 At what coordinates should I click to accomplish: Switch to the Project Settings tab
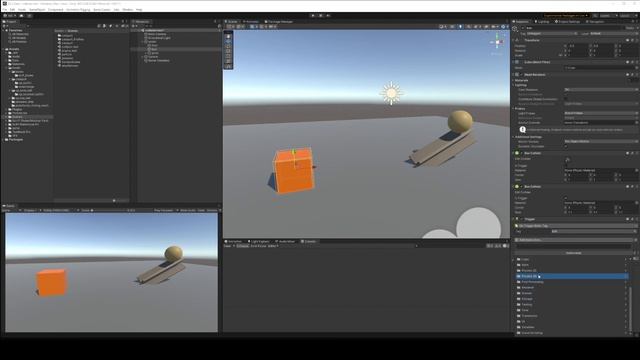point(567,22)
